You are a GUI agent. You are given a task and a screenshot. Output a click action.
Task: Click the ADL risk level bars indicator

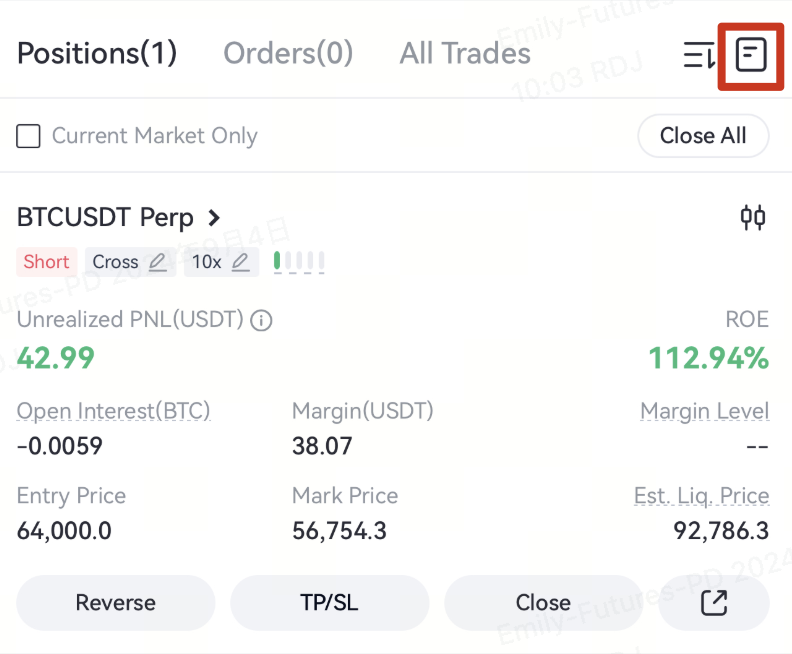coord(299,262)
